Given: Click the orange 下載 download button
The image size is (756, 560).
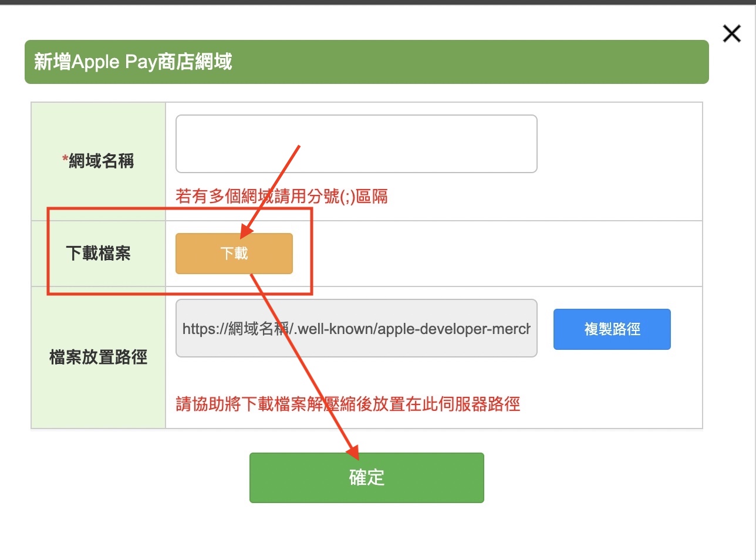Looking at the screenshot, I should pyautogui.click(x=234, y=254).
